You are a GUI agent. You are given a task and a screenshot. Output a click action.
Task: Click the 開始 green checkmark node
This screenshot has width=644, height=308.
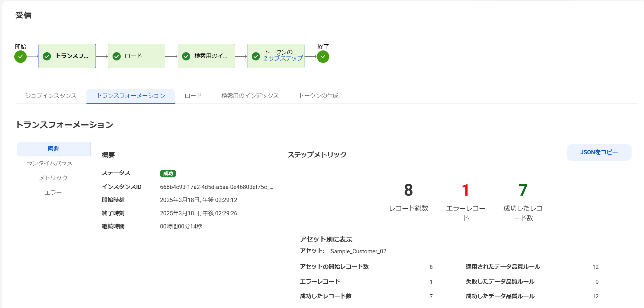(20, 56)
